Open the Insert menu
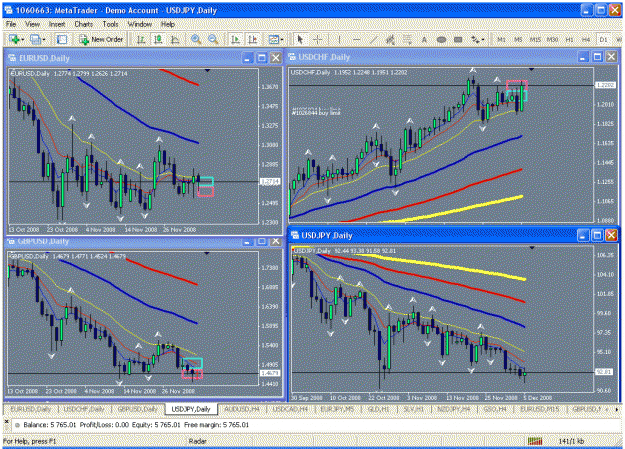 coord(57,24)
